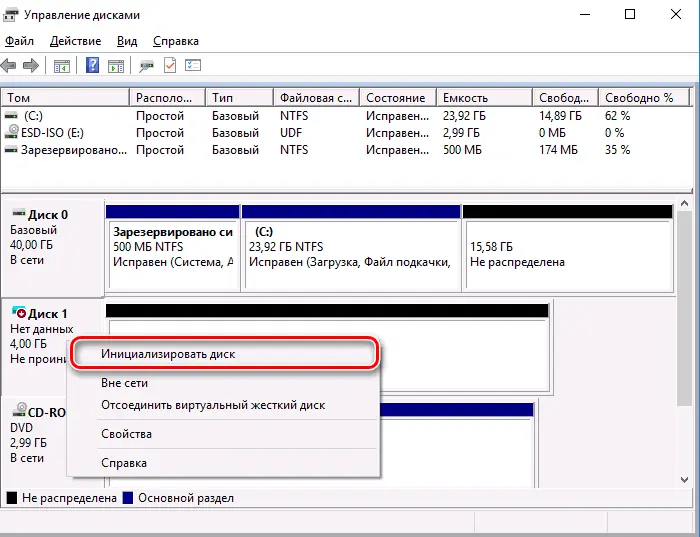Click the 23,92 ГБ capacity cell
700x537 pixels.
464,116
